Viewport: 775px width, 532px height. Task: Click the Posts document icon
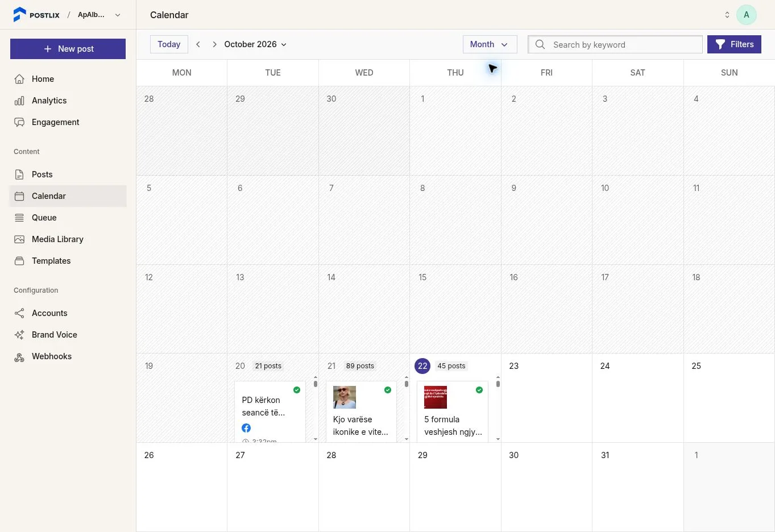(x=19, y=174)
